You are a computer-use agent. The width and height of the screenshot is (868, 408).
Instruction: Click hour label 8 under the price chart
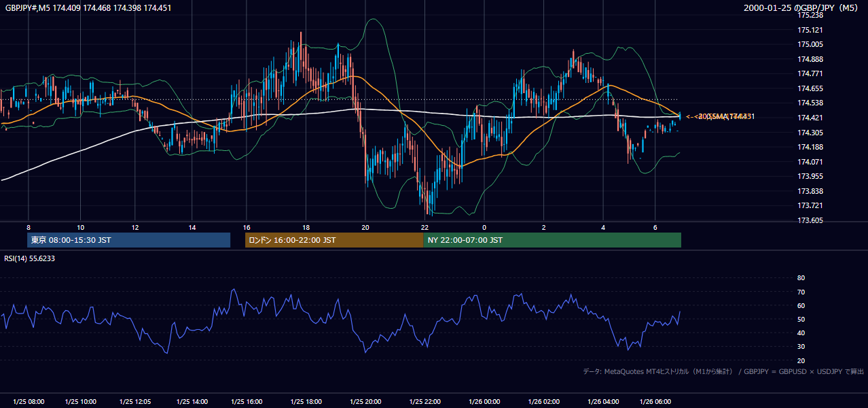tap(28, 227)
